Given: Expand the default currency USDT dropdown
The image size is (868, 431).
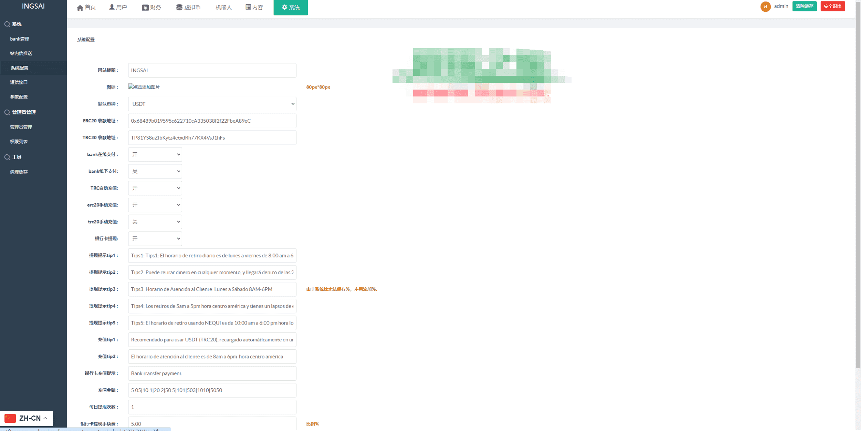Looking at the screenshot, I should pos(212,104).
